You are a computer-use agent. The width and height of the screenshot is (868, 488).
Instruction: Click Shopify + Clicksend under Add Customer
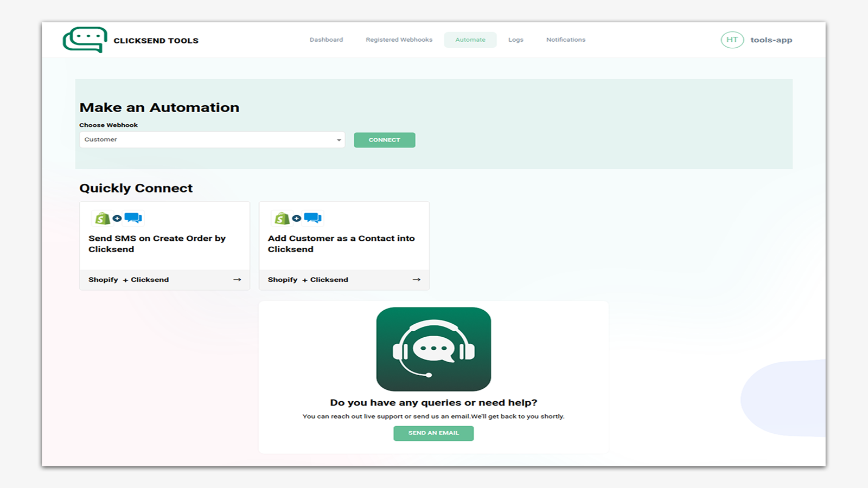click(x=308, y=280)
